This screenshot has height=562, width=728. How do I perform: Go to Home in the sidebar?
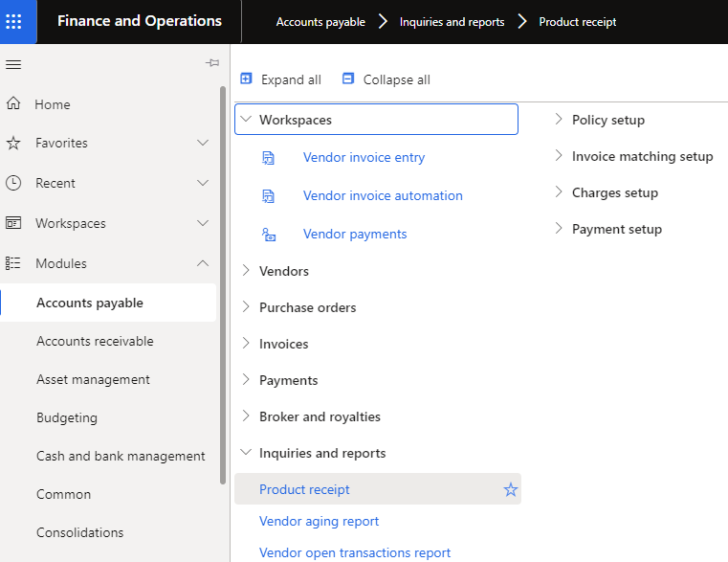53,104
